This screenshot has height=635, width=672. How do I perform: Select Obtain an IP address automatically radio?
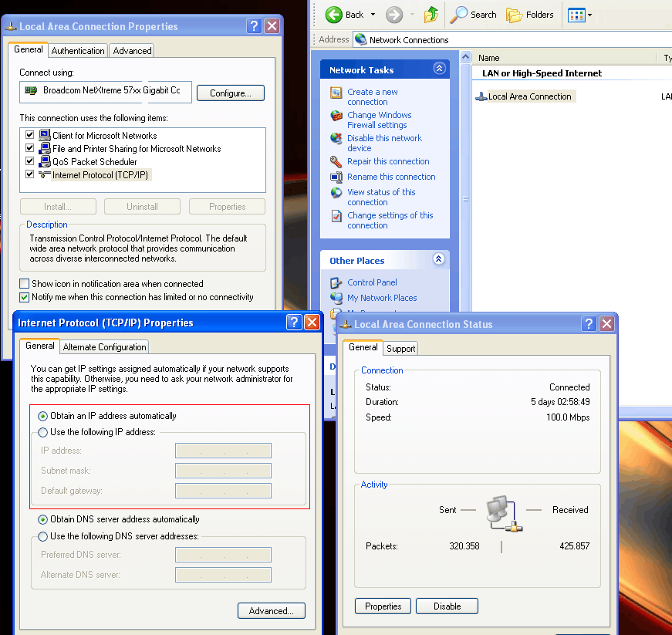(x=43, y=416)
